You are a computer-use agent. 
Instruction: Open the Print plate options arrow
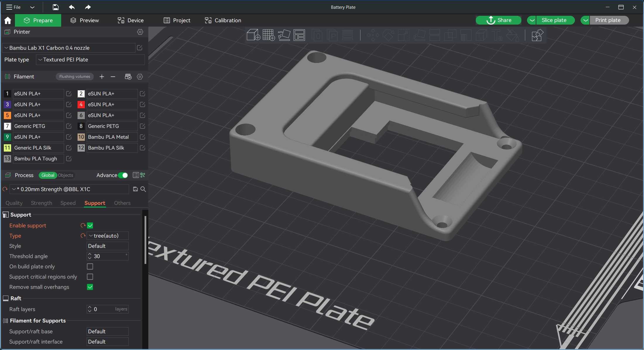585,20
